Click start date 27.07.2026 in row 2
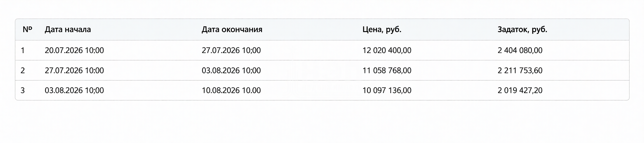The image size is (644, 143). click(x=74, y=70)
